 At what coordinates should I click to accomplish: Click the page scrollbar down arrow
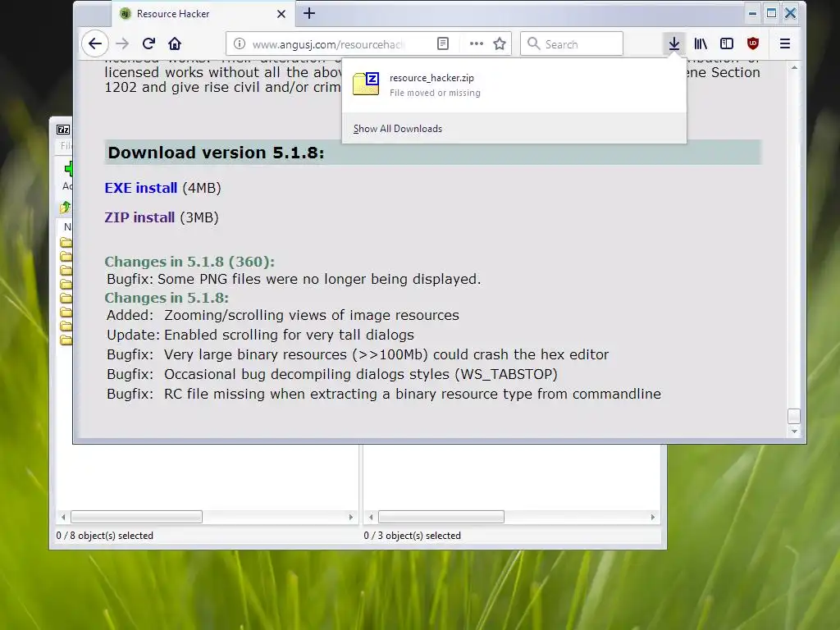(x=794, y=431)
